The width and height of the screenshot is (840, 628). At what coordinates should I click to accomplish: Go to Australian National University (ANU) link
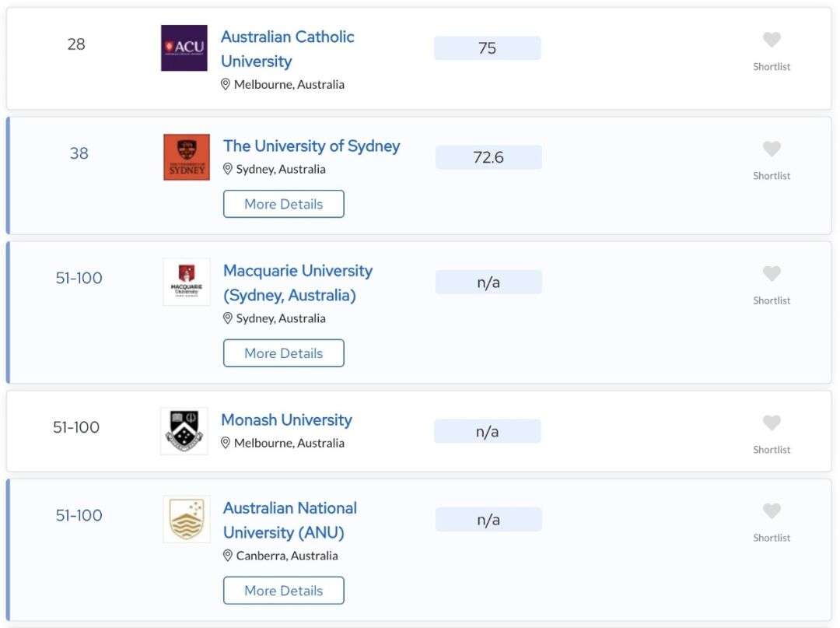click(290, 521)
